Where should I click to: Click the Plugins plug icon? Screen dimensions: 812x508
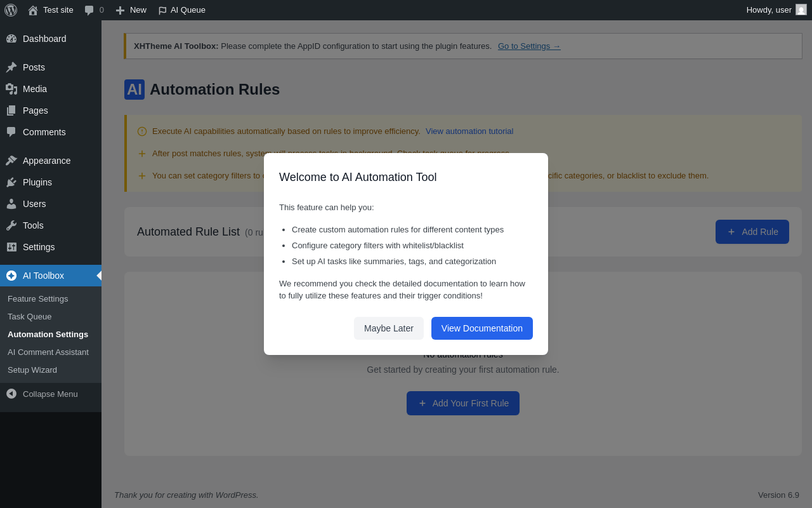pyautogui.click(x=11, y=182)
